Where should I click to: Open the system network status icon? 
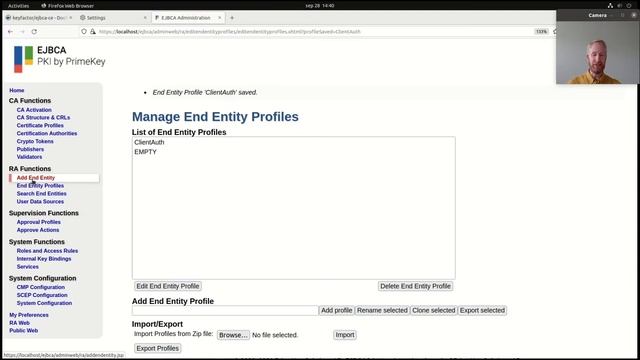point(610,6)
